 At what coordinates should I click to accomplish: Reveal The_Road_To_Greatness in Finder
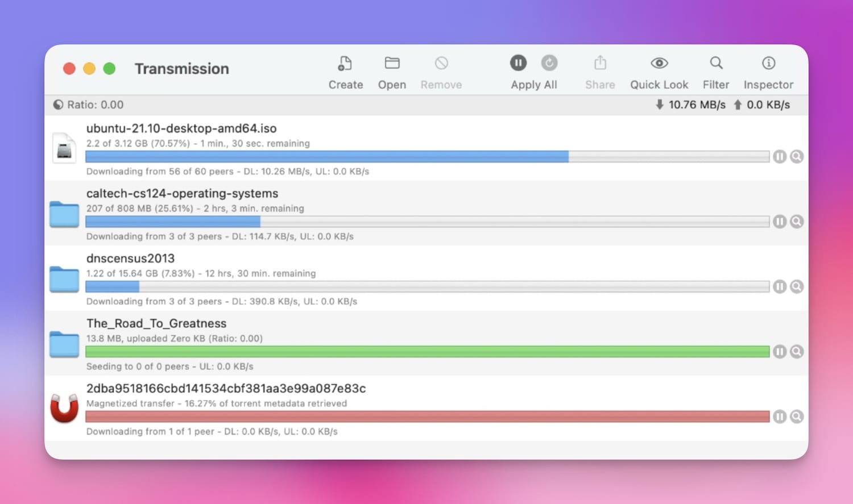click(797, 352)
